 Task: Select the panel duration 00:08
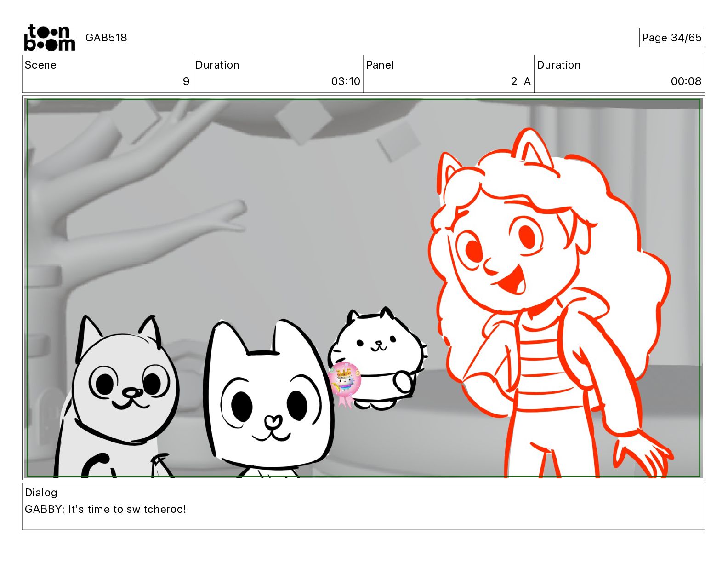(x=686, y=81)
